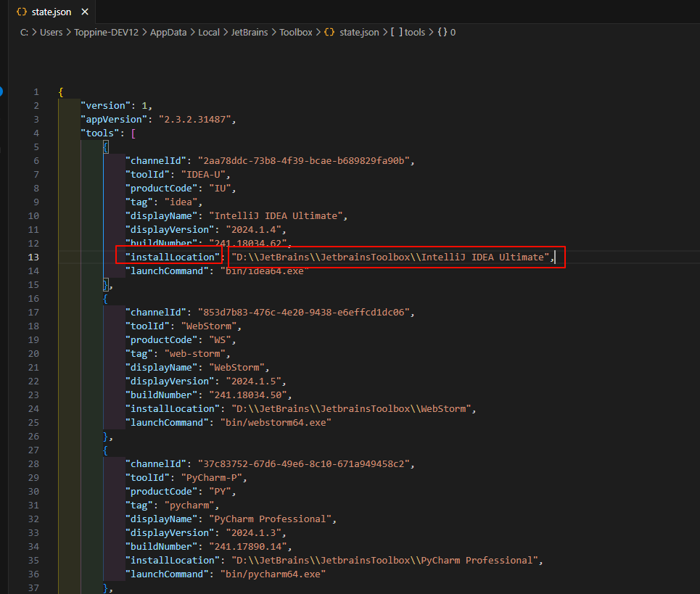Viewport: 700px width, 594px height.
Task: Click line number 24 in the gutter
Action: 33,409
